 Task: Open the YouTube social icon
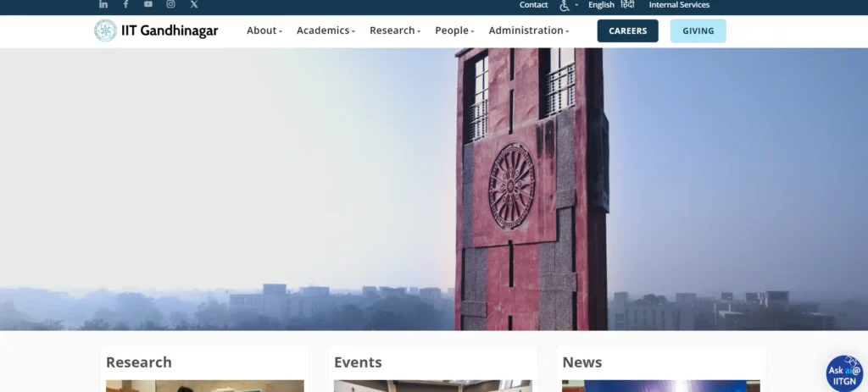[x=147, y=4]
